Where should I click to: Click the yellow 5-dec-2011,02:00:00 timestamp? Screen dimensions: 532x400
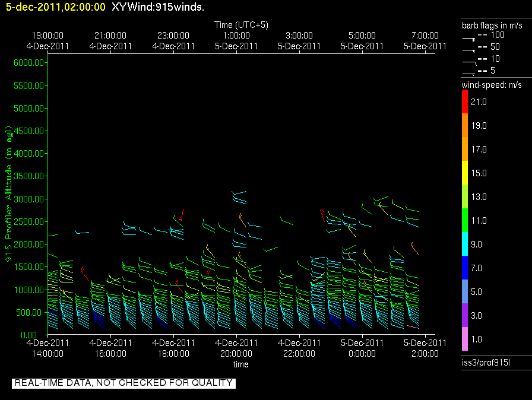(x=53, y=7)
